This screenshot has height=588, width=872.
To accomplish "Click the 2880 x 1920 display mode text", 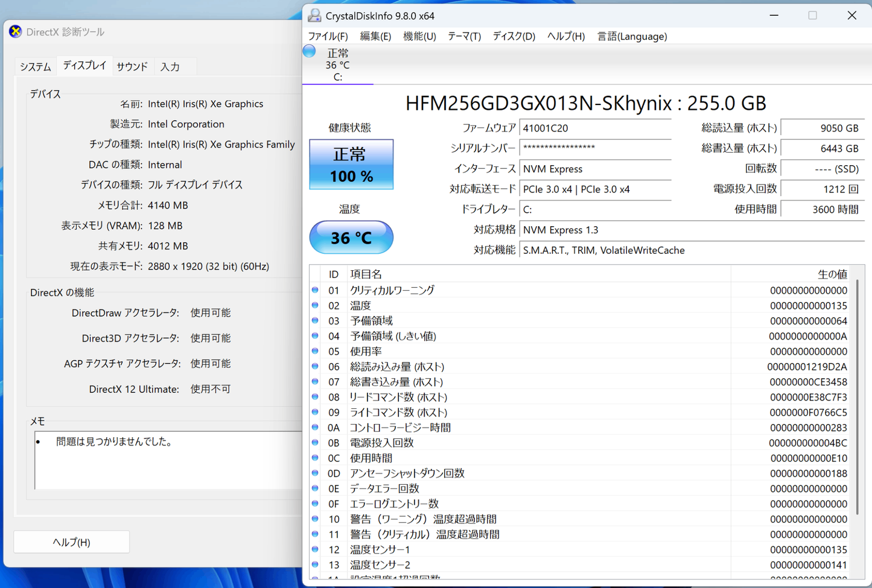I will pos(208,266).
